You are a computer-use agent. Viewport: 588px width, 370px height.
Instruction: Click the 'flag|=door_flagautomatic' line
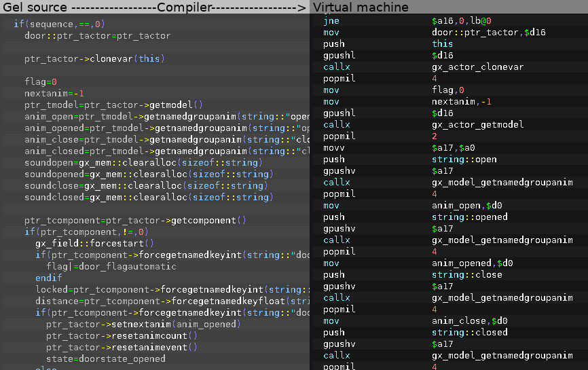(x=111, y=267)
